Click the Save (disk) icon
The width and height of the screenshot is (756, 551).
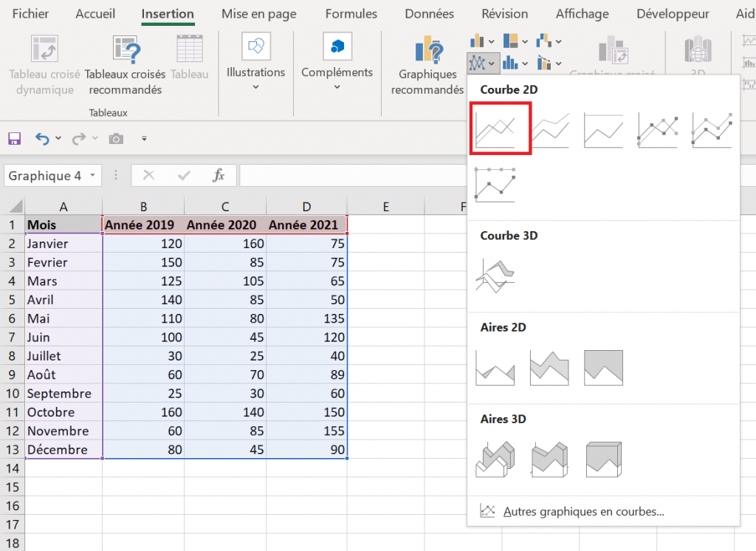[x=15, y=139]
